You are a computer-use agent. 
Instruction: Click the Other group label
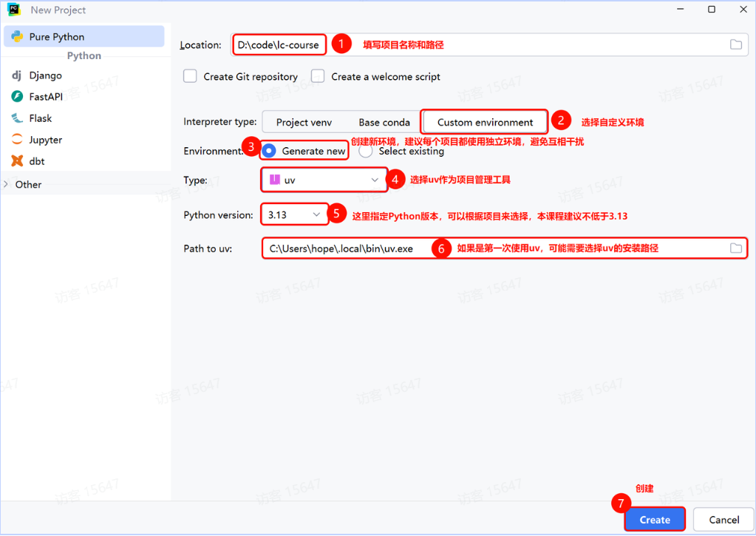point(28,184)
